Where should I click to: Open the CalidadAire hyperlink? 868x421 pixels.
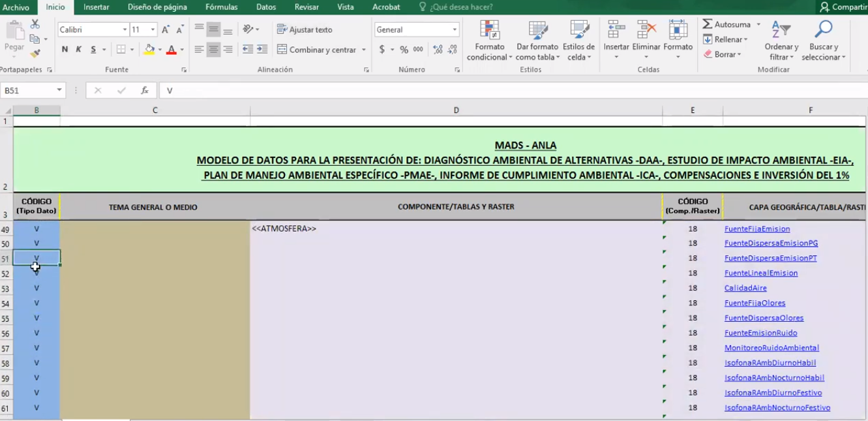click(745, 288)
